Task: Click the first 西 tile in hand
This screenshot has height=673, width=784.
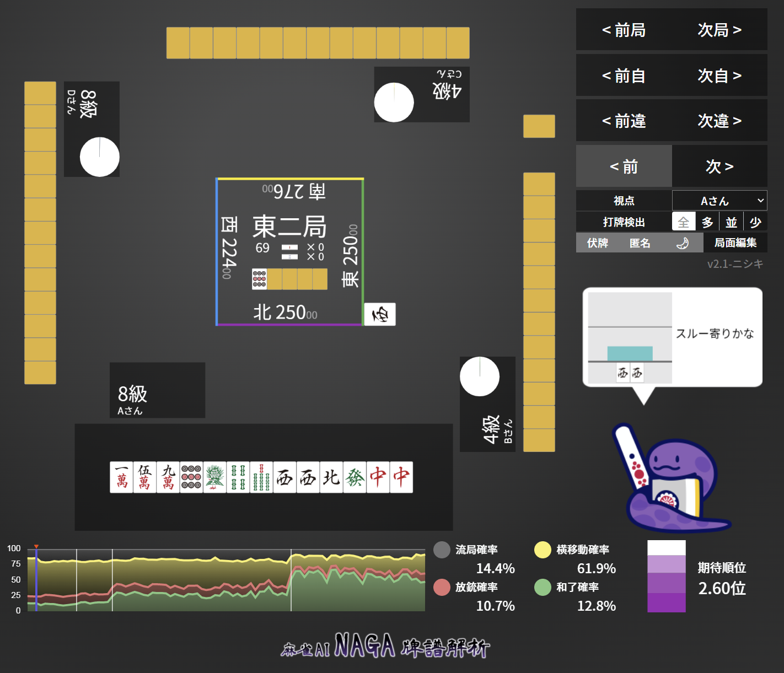Action: [x=284, y=477]
